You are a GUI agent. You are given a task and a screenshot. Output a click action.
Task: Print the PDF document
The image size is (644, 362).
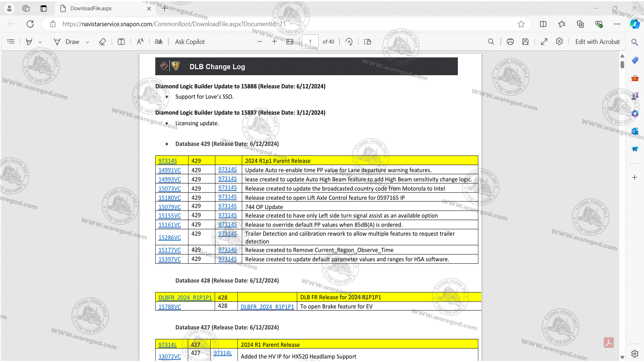(x=510, y=42)
